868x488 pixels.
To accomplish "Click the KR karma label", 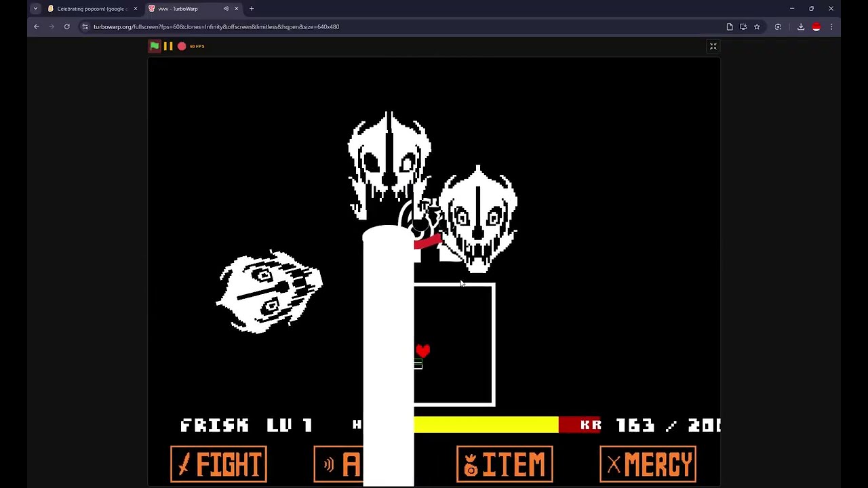I will pos(591,425).
